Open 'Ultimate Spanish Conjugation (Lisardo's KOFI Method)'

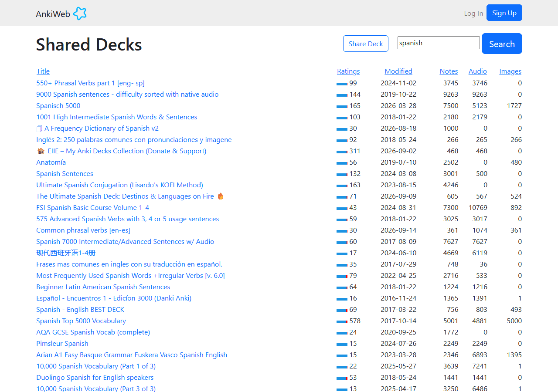[119, 185]
